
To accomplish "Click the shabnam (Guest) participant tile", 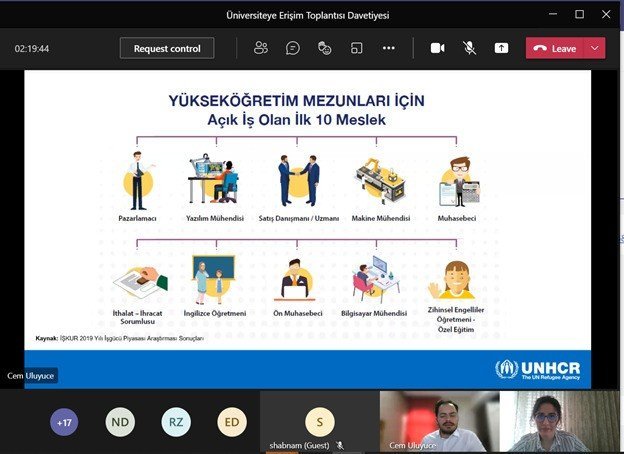I will [x=320, y=422].
